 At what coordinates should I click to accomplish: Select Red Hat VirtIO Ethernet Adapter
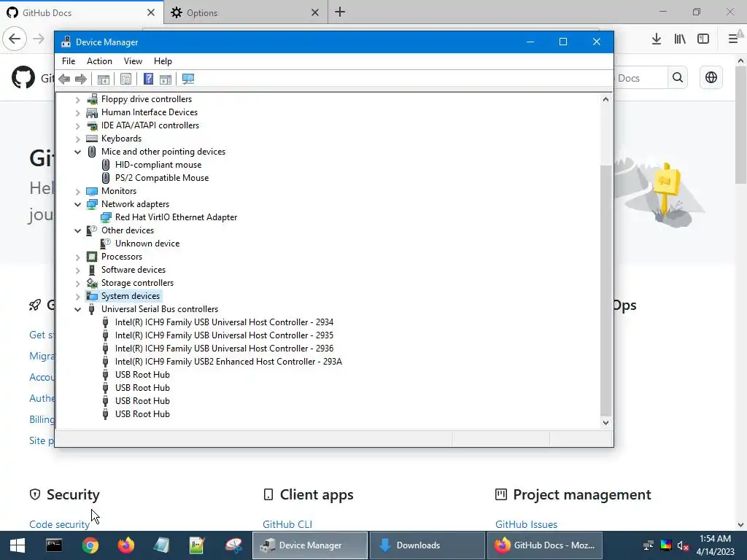[177, 217]
